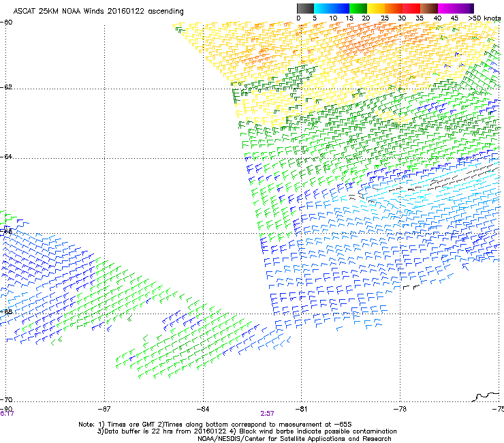Click the brown 35-40 knots legend swatch
The image size is (504, 443).
(x=429, y=8)
